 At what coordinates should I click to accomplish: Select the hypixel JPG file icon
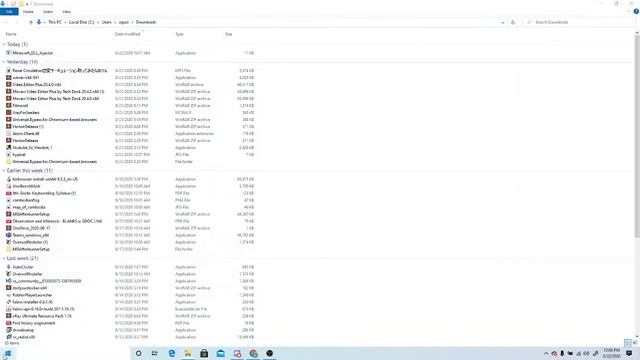9,155
